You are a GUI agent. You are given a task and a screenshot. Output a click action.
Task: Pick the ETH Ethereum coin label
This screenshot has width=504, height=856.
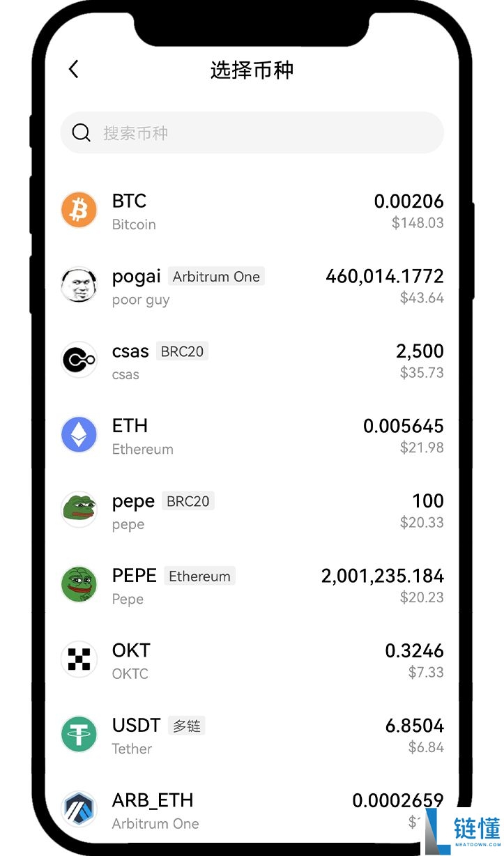point(130,426)
